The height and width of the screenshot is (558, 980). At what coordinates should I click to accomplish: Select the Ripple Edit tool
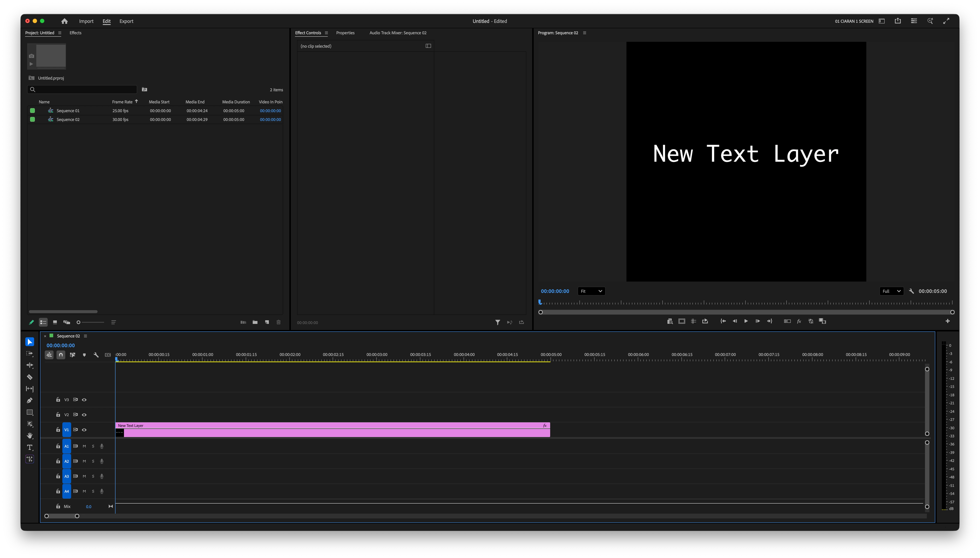(x=30, y=365)
